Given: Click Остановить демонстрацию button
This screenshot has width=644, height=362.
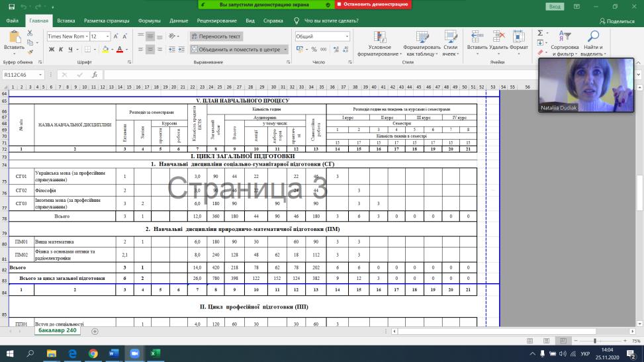Looking at the screenshot, I should 373,4.
